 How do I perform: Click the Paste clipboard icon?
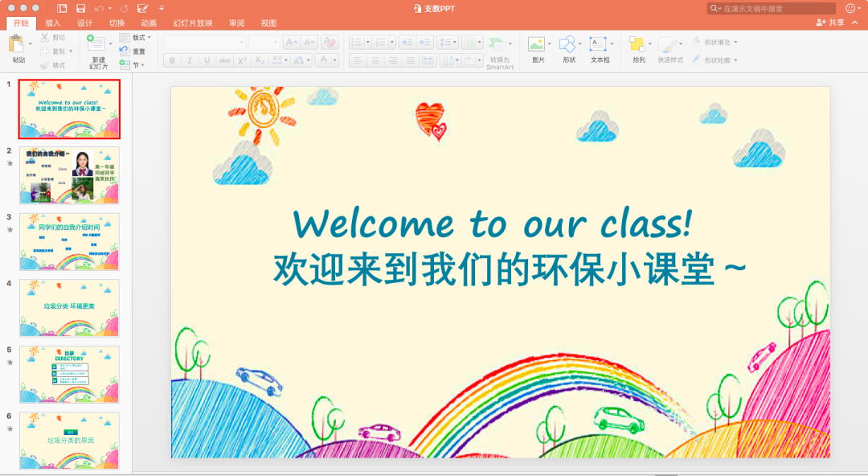(17, 44)
